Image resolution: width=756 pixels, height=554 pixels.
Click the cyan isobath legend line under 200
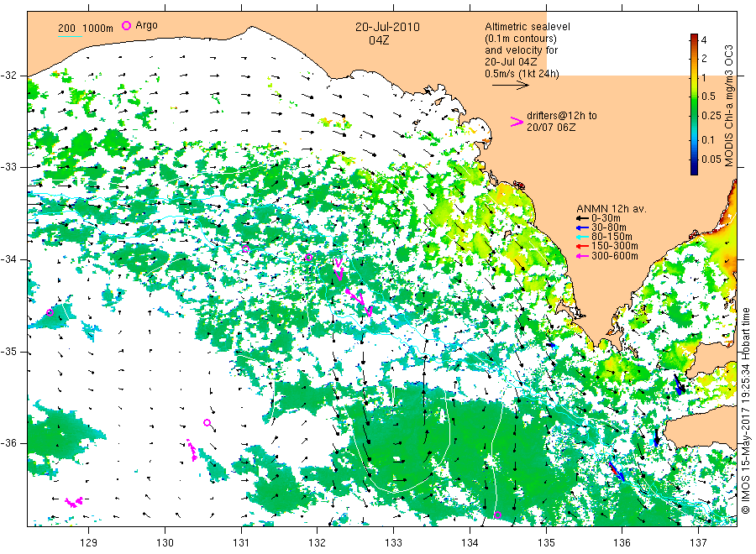pos(70,36)
